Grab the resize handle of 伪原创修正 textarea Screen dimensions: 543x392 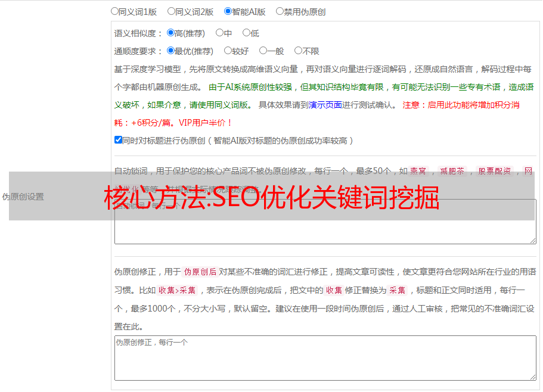[533, 377]
